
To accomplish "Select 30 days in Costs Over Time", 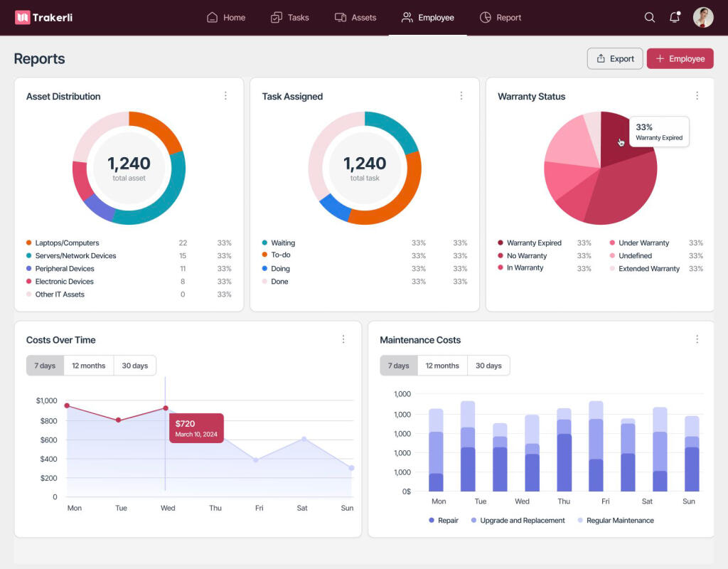I will pyautogui.click(x=134, y=366).
